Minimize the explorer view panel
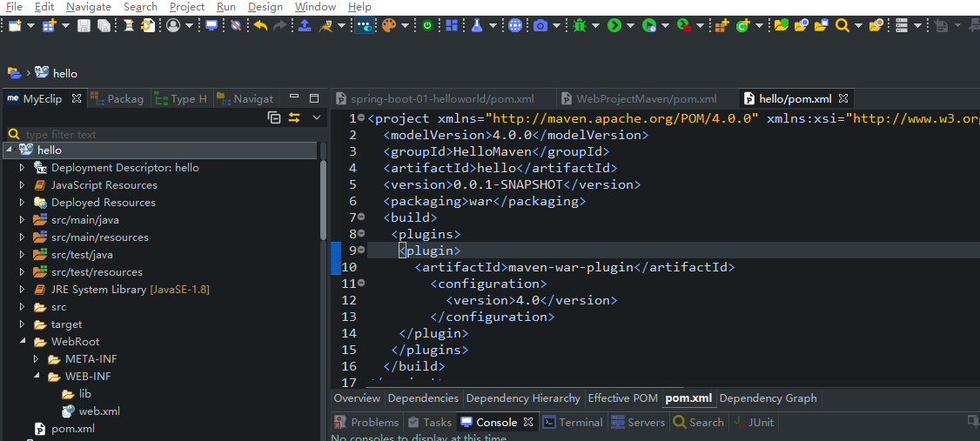The height and width of the screenshot is (441, 980). [x=294, y=97]
